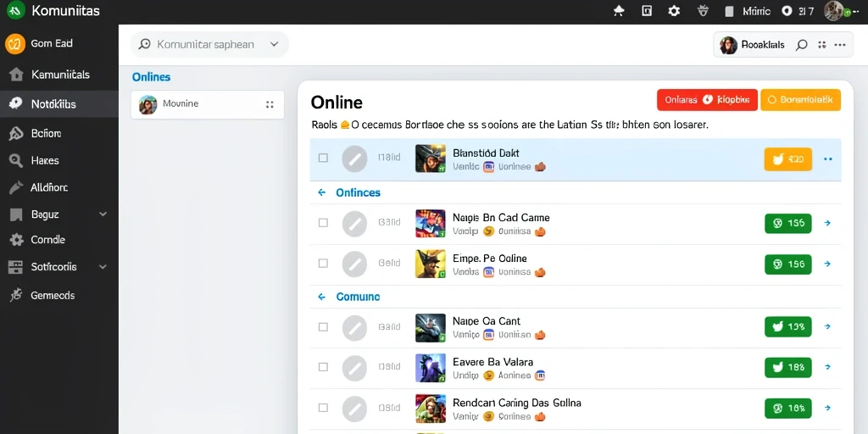Open three-dot menu in top right toolbar
This screenshot has width=868, height=434.
(x=840, y=45)
